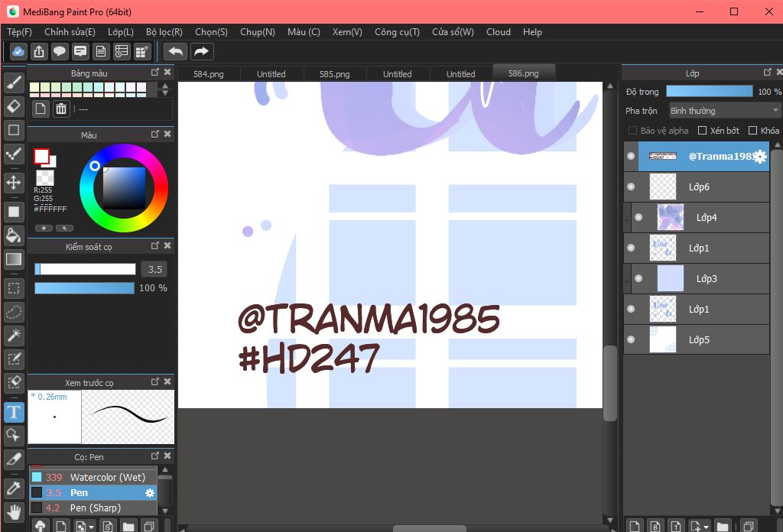The width and height of the screenshot is (783, 532).
Task: Click the export/share toolbar icon
Action: point(39,51)
